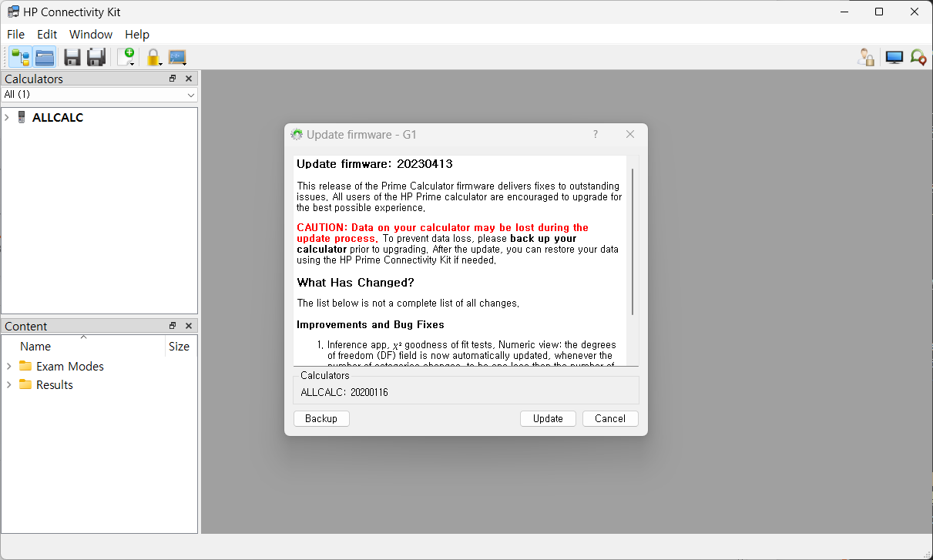
Task: Click the single floppy disk Save icon
Action: click(72, 57)
